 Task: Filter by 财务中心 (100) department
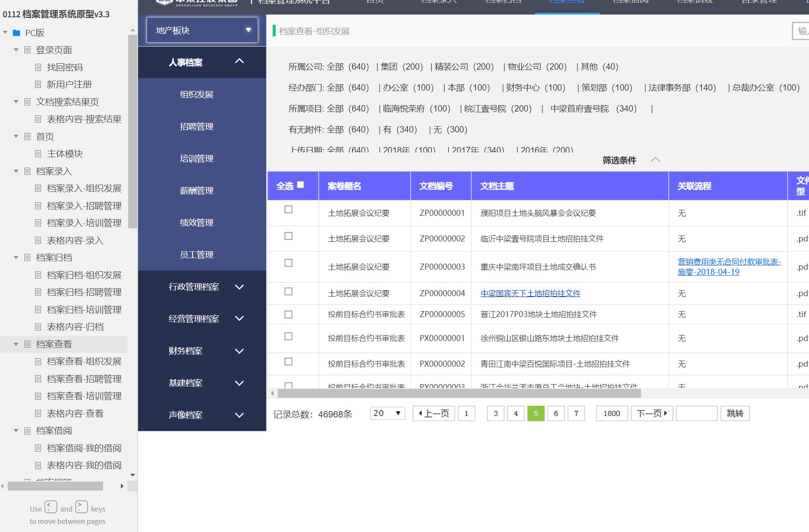coord(535,88)
